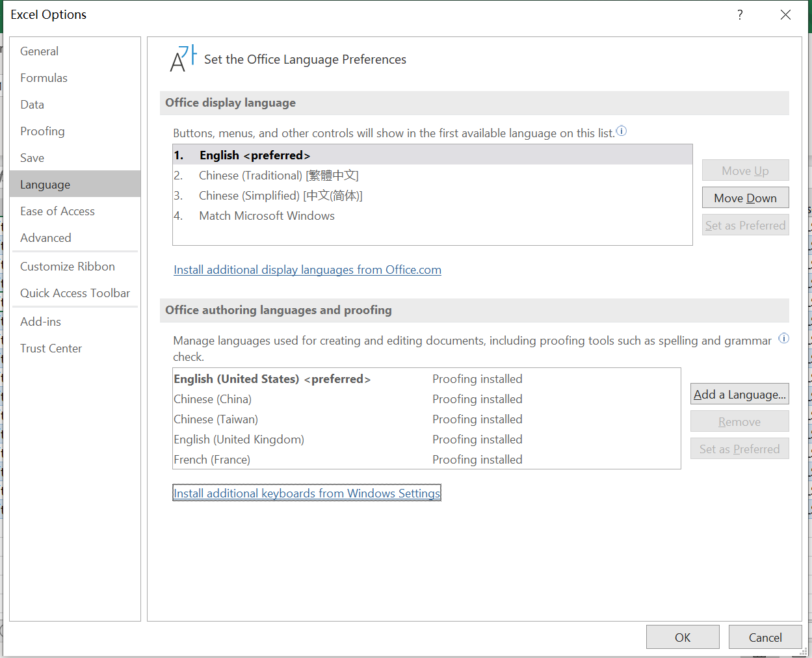Confirm with the OK button
This screenshot has width=812, height=658.
[x=683, y=637]
